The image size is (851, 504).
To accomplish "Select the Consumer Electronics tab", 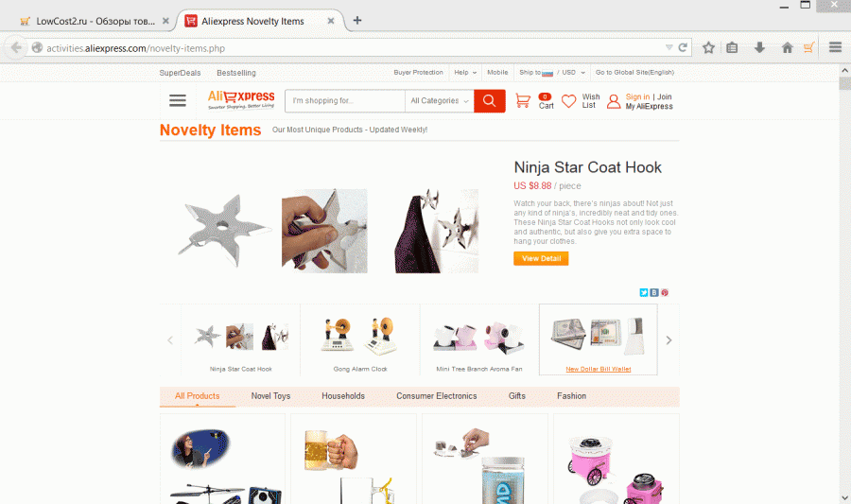I will 436,396.
